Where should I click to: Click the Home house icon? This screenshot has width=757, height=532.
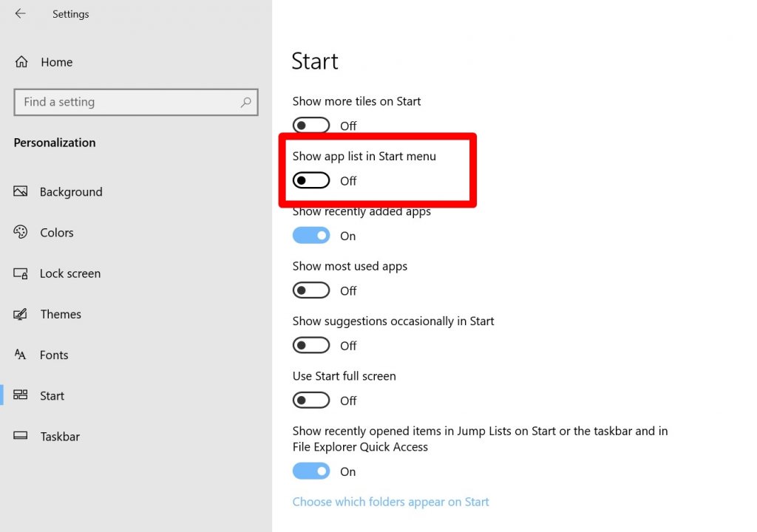click(x=21, y=61)
